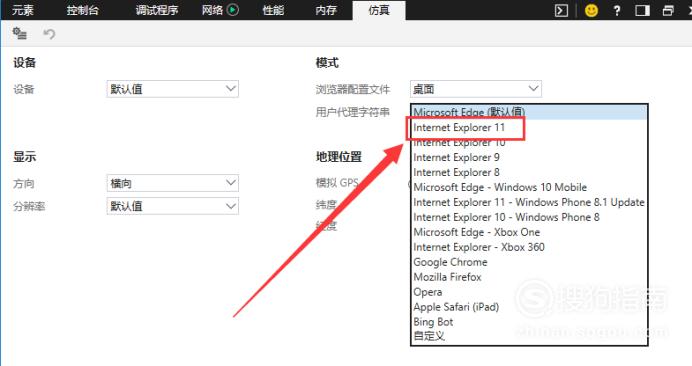Open the 性能 performance tab
Viewport: 692px width, 366px height.
pos(273,10)
